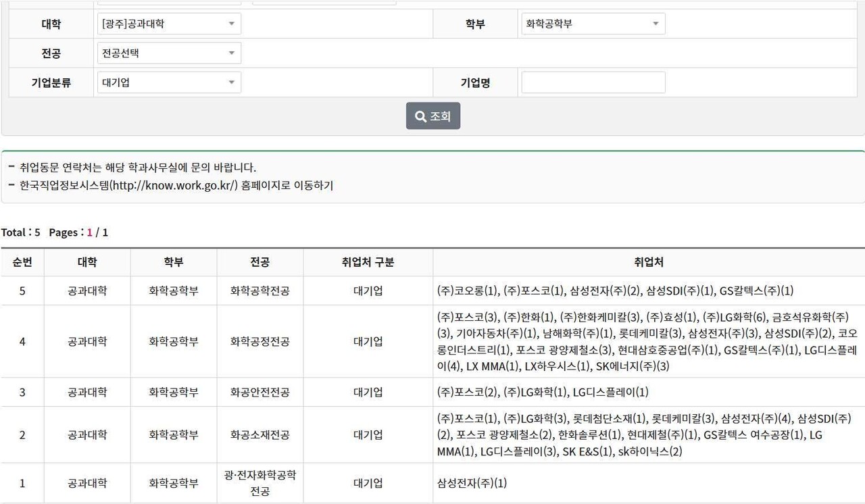Open the 대기업 기업분류 selector

tap(169, 82)
